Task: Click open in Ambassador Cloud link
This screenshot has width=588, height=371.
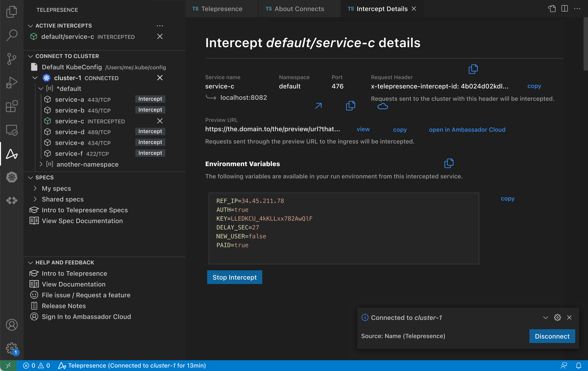Action: pyautogui.click(x=467, y=129)
